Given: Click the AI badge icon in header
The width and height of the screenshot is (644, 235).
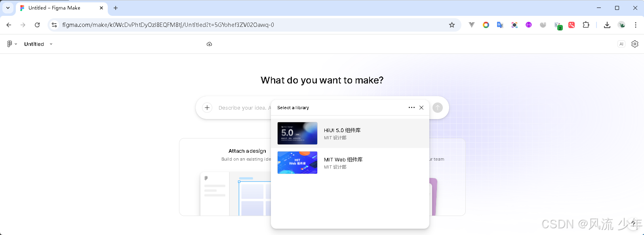Looking at the screenshot, I should [621, 44].
